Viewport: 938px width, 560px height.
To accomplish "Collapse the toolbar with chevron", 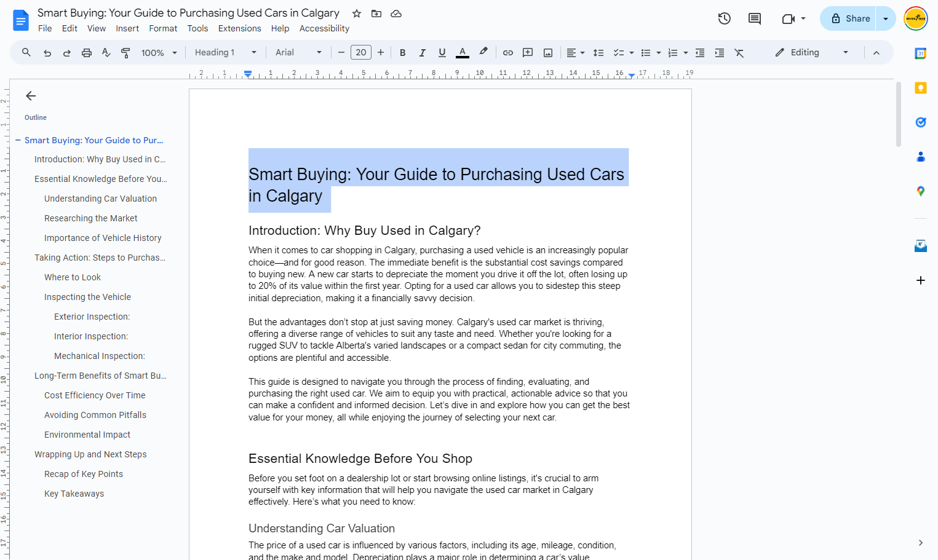I will [876, 53].
